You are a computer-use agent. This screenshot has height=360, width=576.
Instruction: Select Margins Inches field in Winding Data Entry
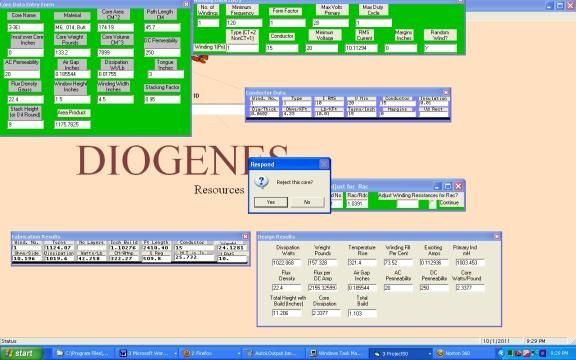point(401,48)
